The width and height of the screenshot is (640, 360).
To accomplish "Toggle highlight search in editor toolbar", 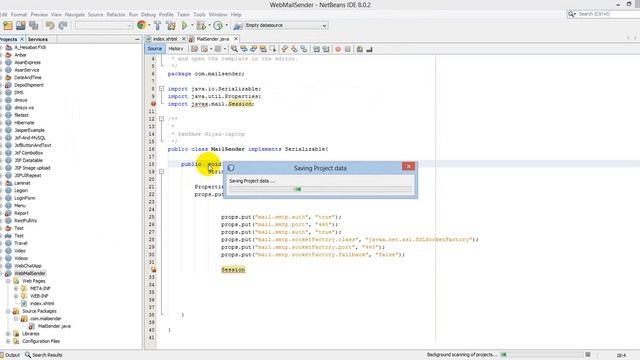I will [263, 49].
